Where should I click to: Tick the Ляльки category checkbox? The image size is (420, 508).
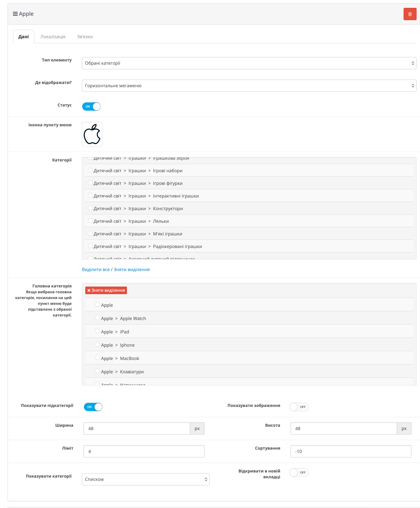point(90,221)
